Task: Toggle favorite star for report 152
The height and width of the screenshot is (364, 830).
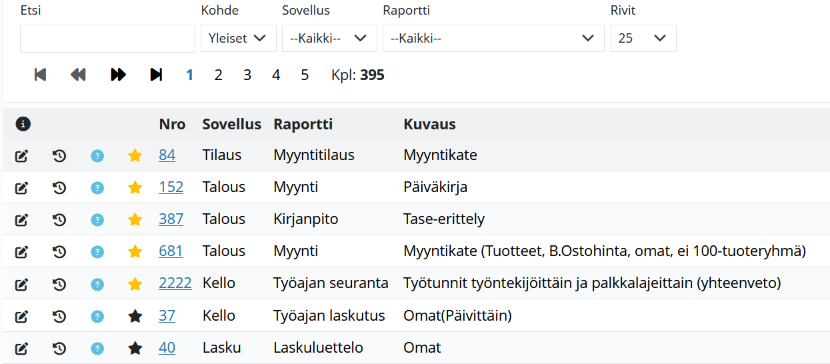Action: pos(136,187)
